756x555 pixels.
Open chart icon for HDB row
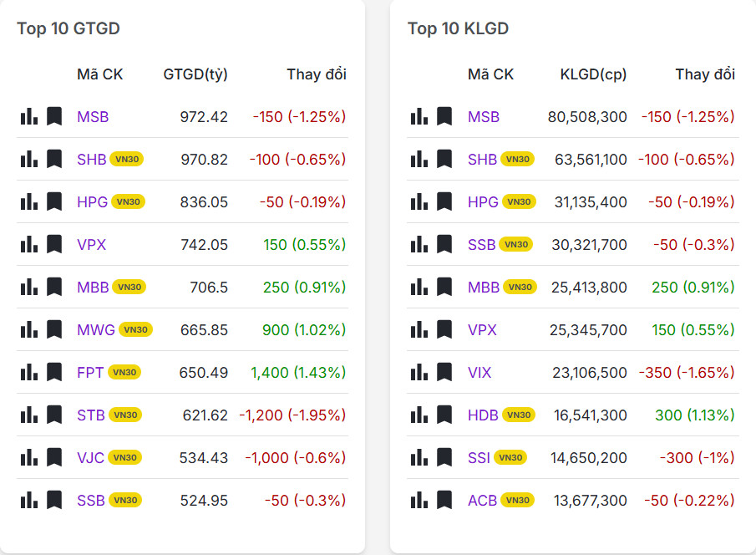(419, 415)
